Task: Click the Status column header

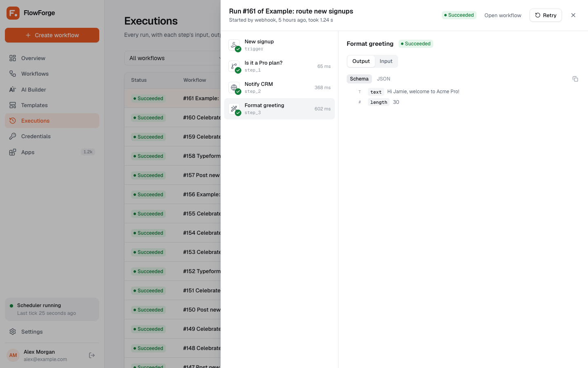Action: point(139,80)
